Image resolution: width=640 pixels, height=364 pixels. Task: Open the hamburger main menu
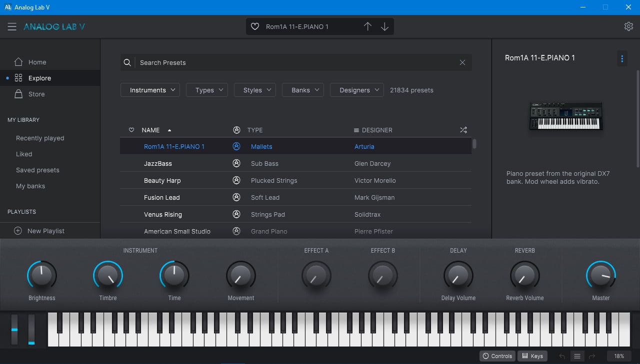tap(12, 27)
